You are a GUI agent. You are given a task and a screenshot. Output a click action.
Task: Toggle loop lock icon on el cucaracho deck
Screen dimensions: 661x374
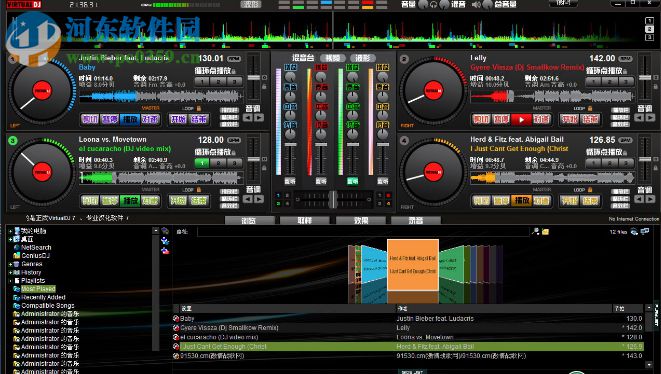point(199,190)
